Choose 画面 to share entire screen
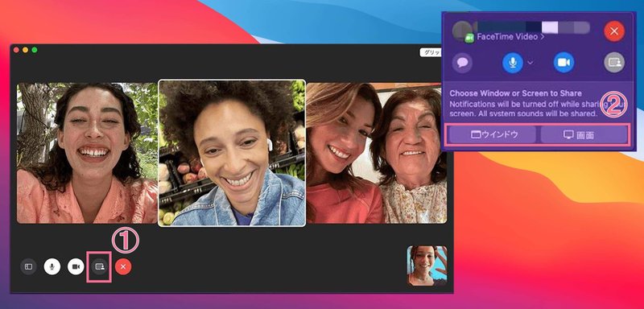This screenshot has width=644, height=309. 584,134
